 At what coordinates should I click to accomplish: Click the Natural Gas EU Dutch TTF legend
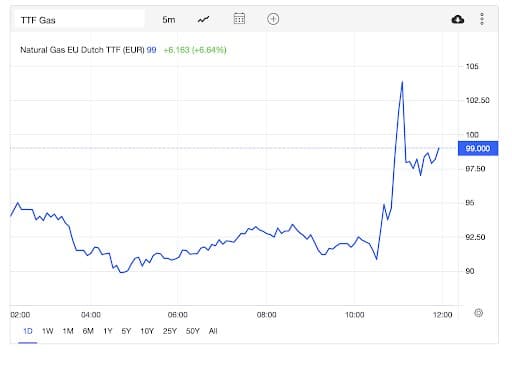pos(82,50)
